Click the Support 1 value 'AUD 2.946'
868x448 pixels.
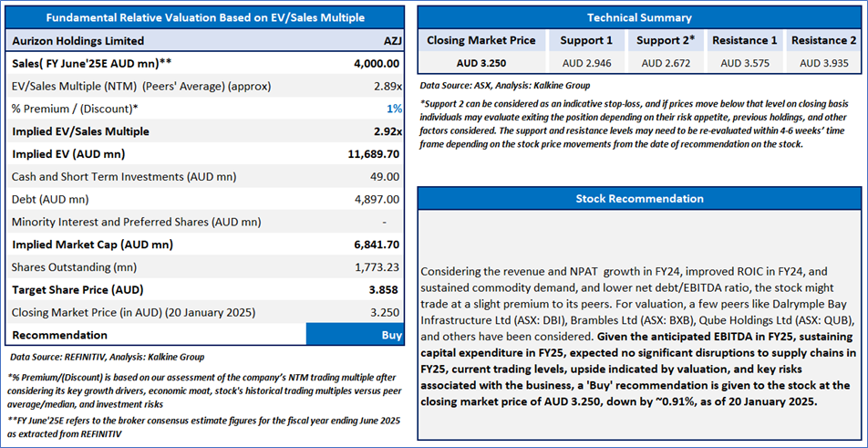(x=586, y=63)
